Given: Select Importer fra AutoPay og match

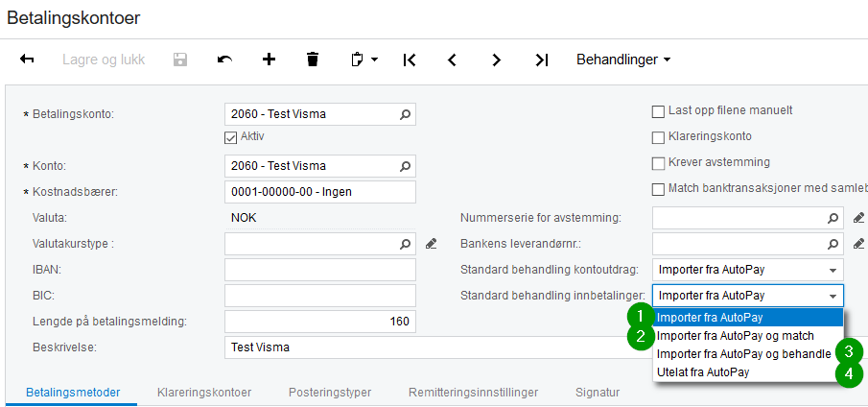Looking at the screenshot, I should [x=736, y=336].
